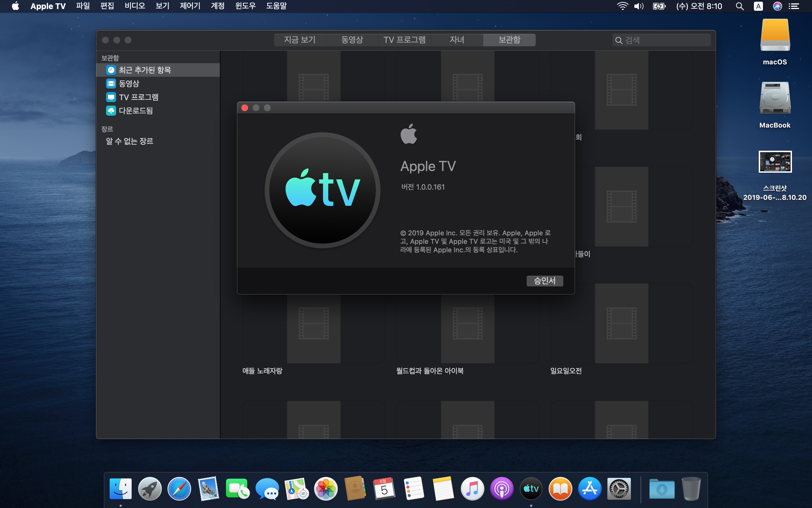This screenshot has width=812, height=508.
Task: Switch to the 지금 보기 tab
Action: [x=300, y=40]
